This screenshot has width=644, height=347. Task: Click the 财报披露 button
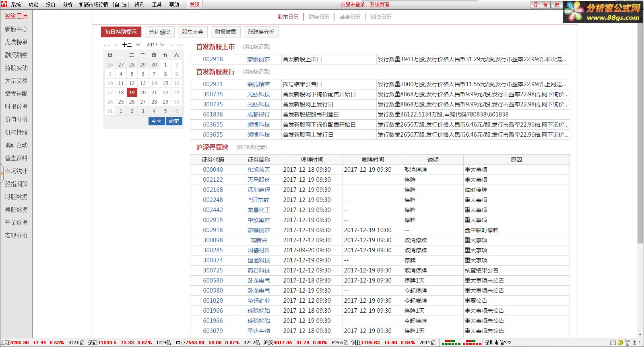click(225, 32)
